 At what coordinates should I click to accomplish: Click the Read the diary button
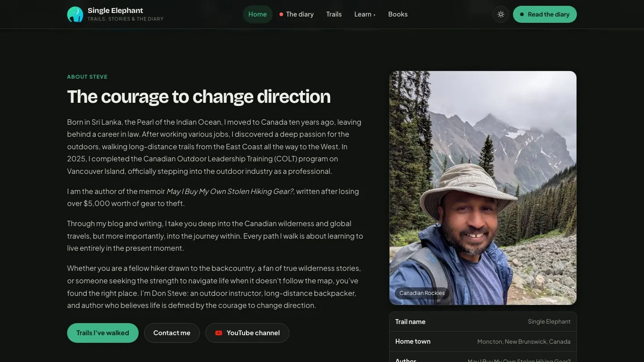point(545,14)
